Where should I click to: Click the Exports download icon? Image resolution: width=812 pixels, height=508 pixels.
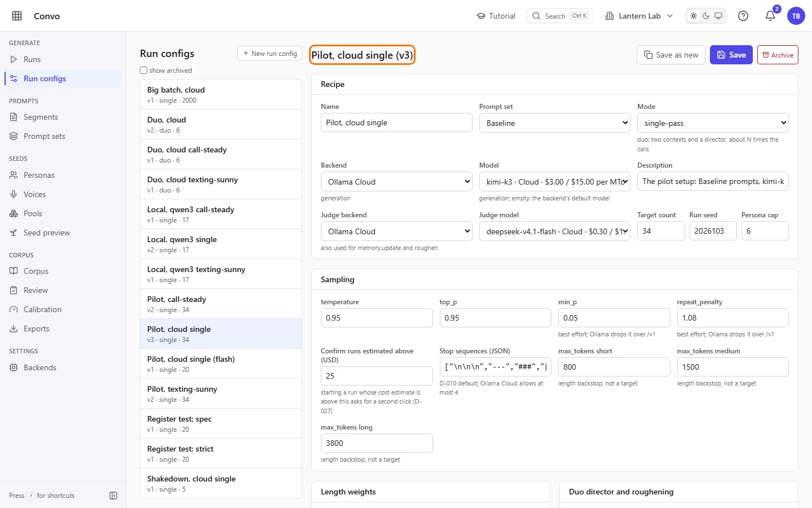point(14,329)
